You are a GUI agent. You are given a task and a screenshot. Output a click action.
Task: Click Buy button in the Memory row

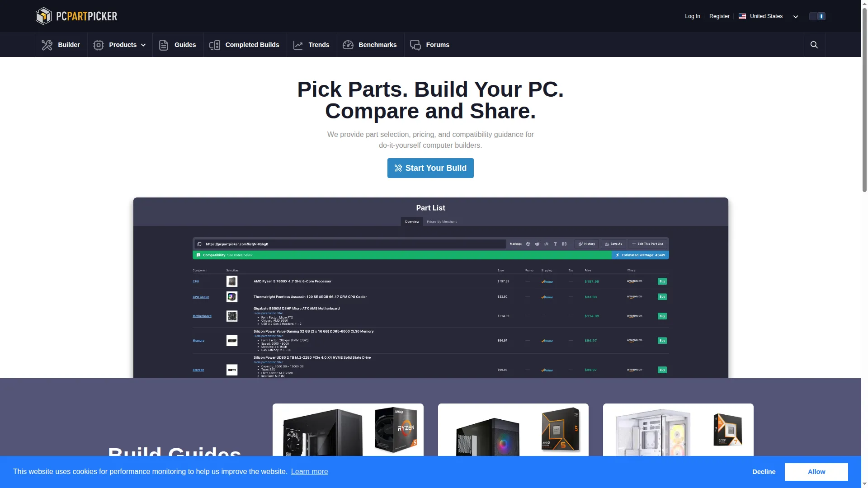click(662, 341)
